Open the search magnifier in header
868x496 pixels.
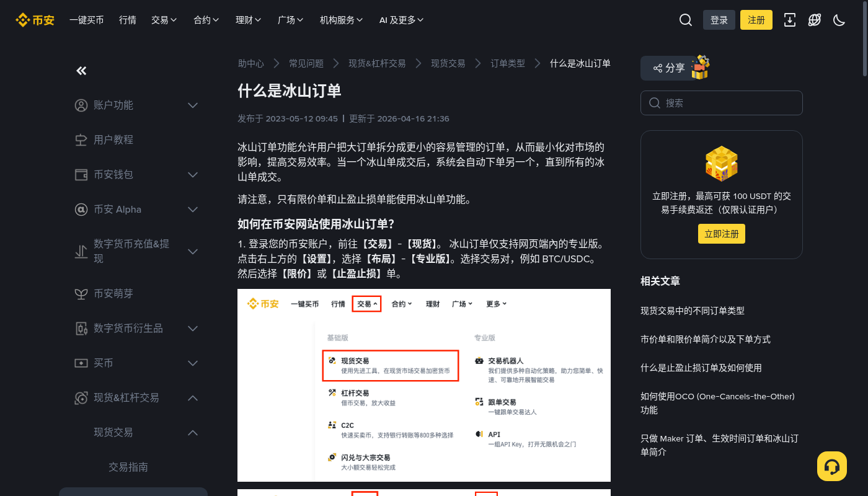[x=686, y=20]
